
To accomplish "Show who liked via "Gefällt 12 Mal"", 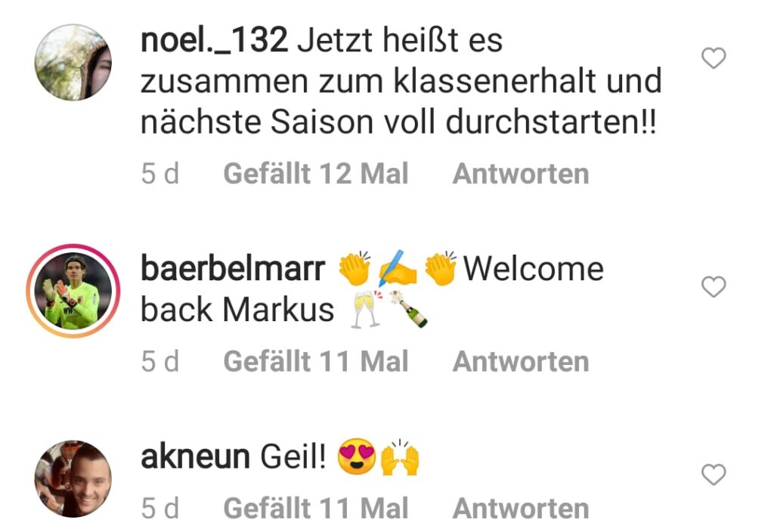I will [316, 174].
